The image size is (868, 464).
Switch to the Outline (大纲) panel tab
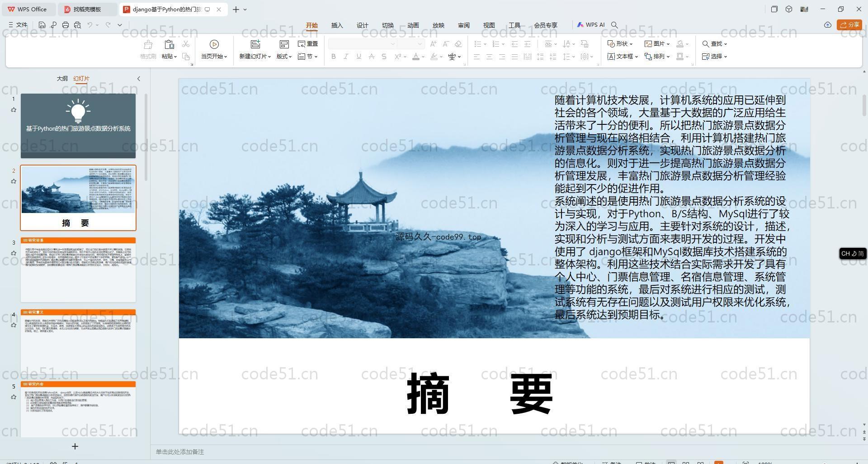pyautogui.click(x=62, y=79)
